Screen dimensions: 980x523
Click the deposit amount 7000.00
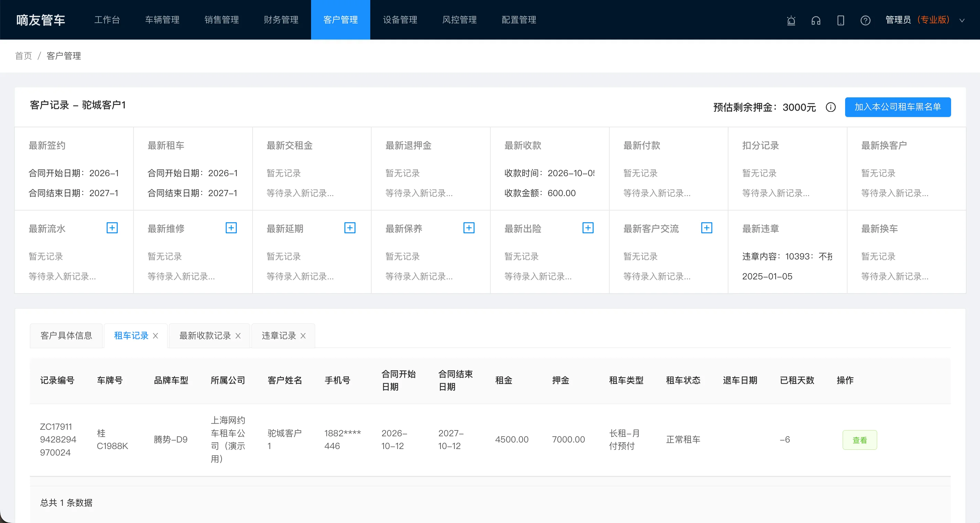[568, 440]
